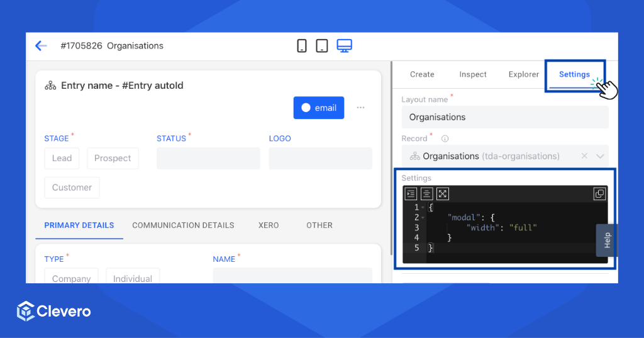
Task: Select the Primary Details tab
Action: click(x=79, y=225)
